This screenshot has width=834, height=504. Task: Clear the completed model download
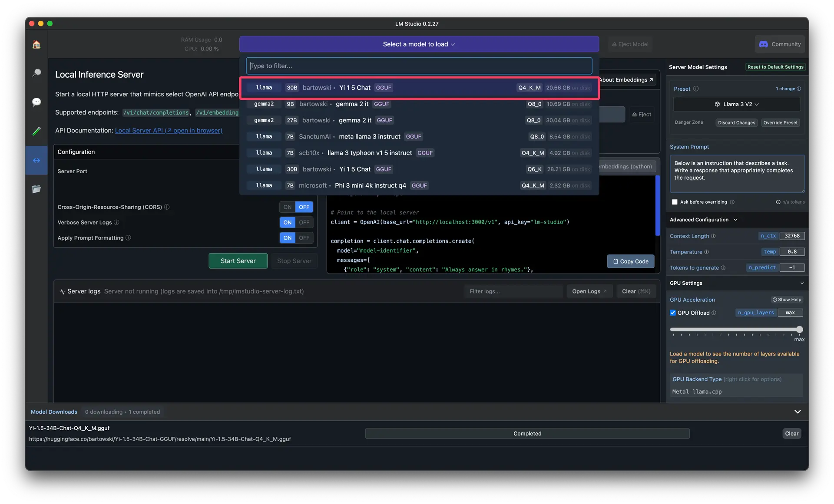(791, 434)
